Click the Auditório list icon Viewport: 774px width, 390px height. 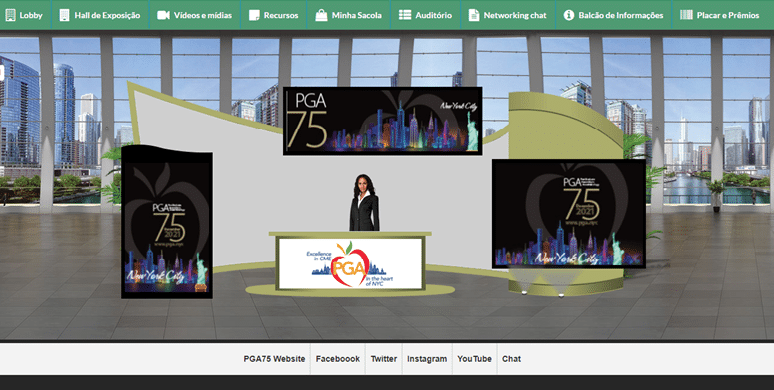coord(405,15)
